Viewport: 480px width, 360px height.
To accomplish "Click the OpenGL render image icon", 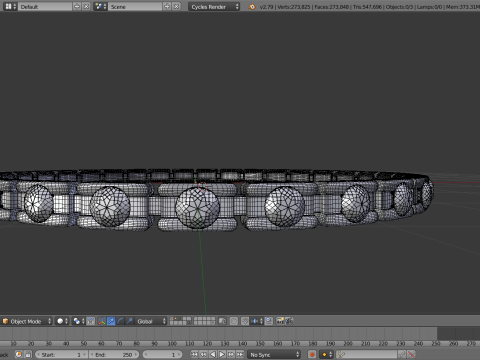I will (280, 321).
